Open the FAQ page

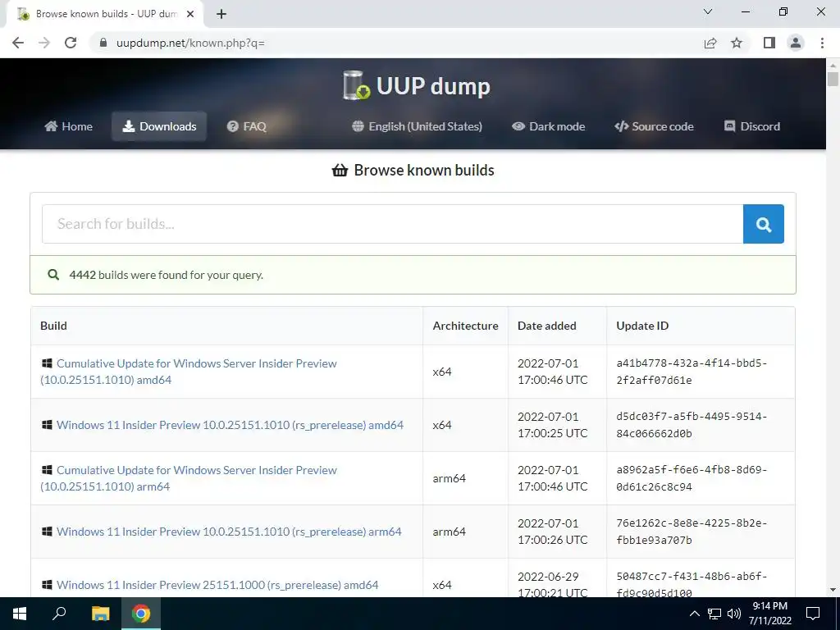pyautogui.click(x=246, y=126)
